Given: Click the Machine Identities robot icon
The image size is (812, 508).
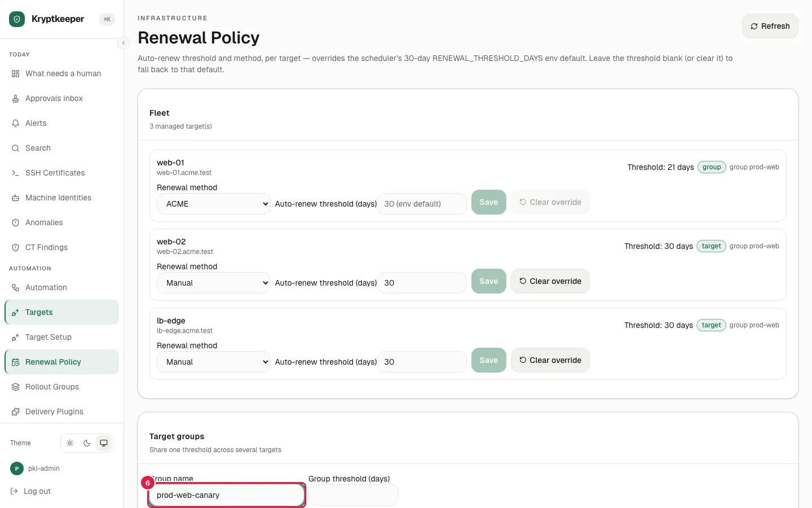Looking at the screenshot, I should pos(15,198).
